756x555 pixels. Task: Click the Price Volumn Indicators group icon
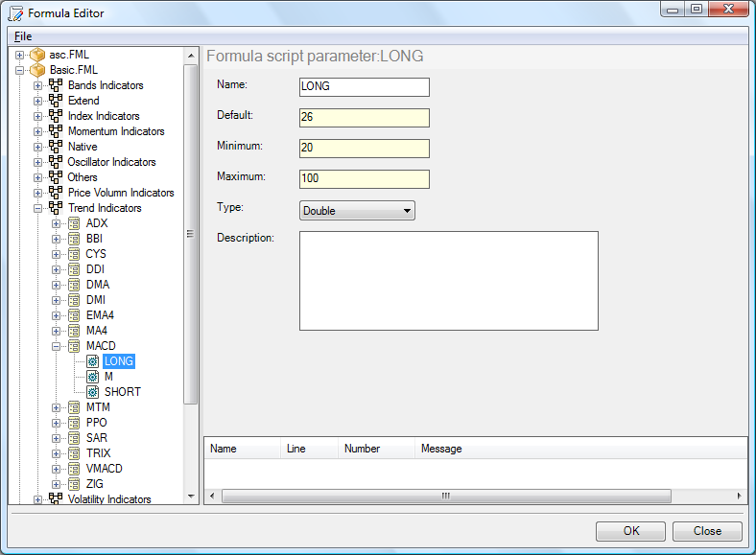click(56, 193)
